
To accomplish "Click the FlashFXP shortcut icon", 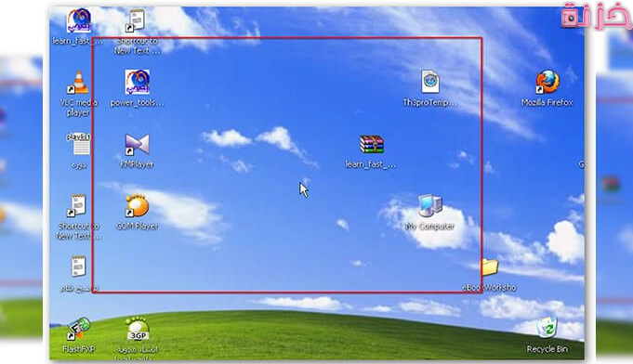I will click(x=79, y=329).
